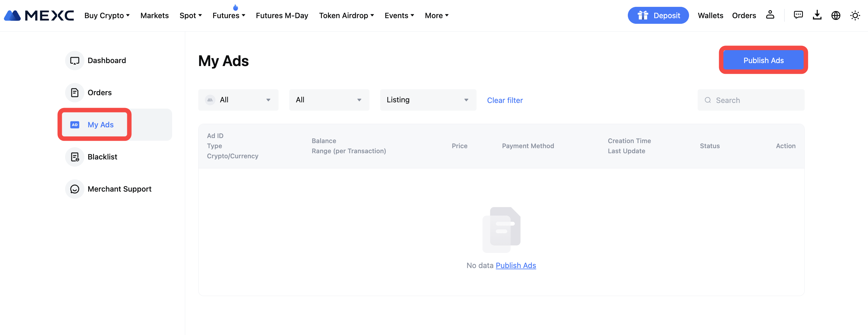
Task: Open Orders in the top header
Action: (x=744, y=15)
